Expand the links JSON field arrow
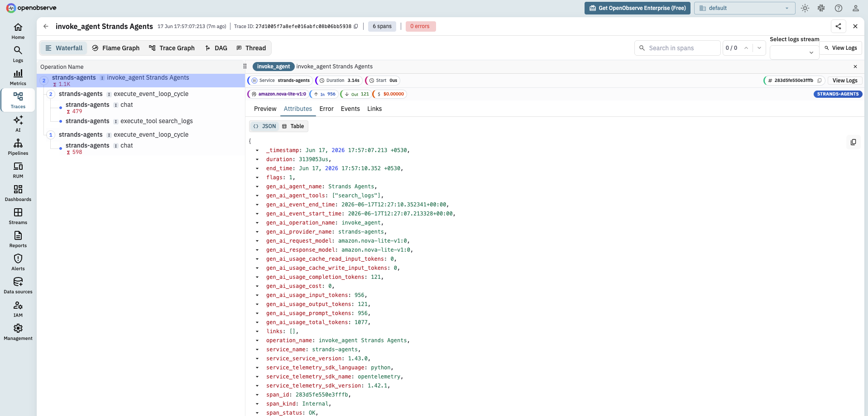 (x=257, y=331)
